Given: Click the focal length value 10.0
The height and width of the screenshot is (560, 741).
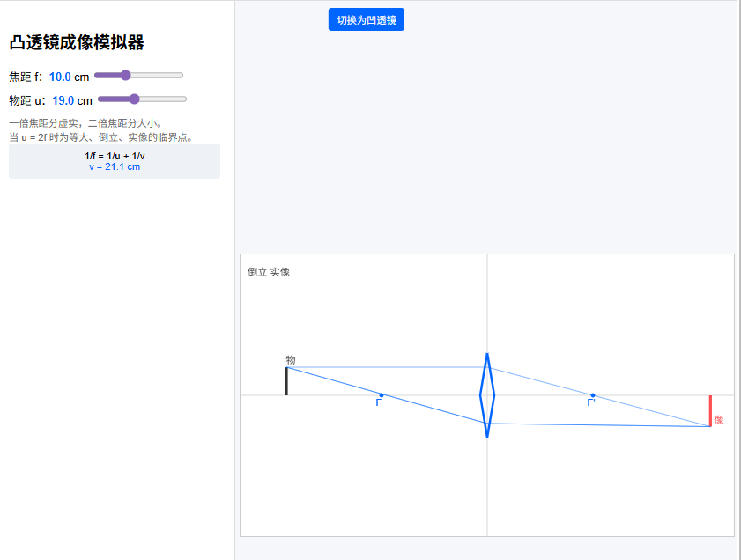Looking at the screenshot, I should (x=60, y=77).
